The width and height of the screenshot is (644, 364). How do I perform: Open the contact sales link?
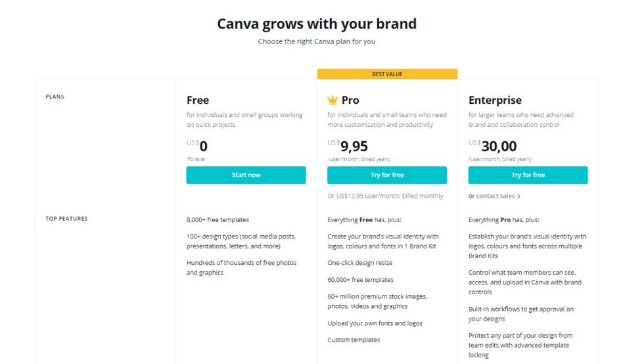click(x=492, y=196)
